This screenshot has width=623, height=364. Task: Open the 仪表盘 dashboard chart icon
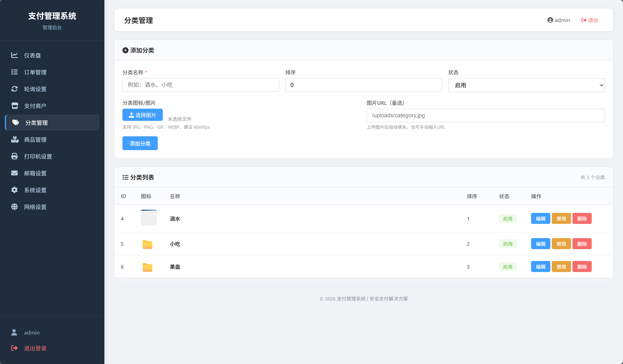point(14,55)
